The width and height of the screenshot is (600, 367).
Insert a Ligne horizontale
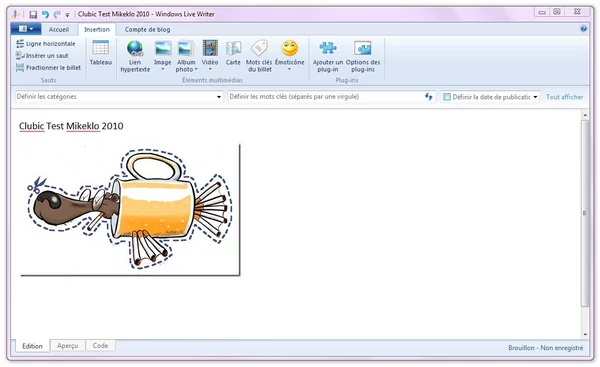(x=46, y=44)
